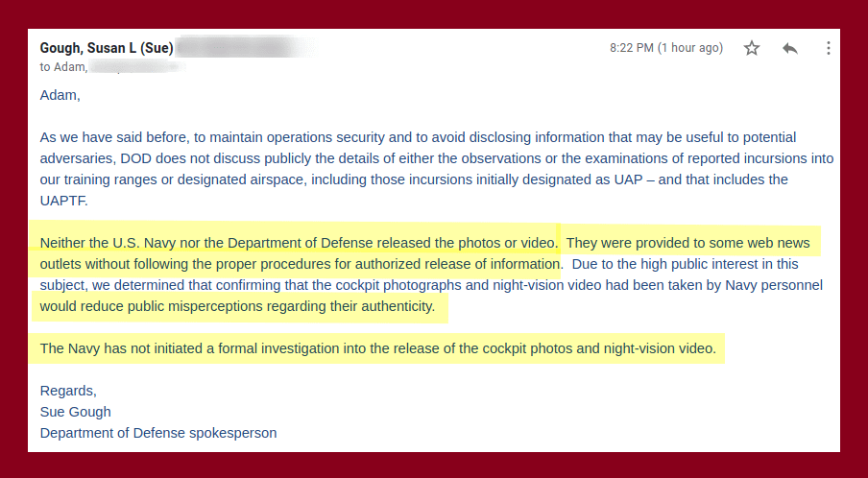Image resolution: width=868 pixels, height=478 pixels.
Task: Click the word "UAPTF." ending the first paragraph
Action: point(63,201)
